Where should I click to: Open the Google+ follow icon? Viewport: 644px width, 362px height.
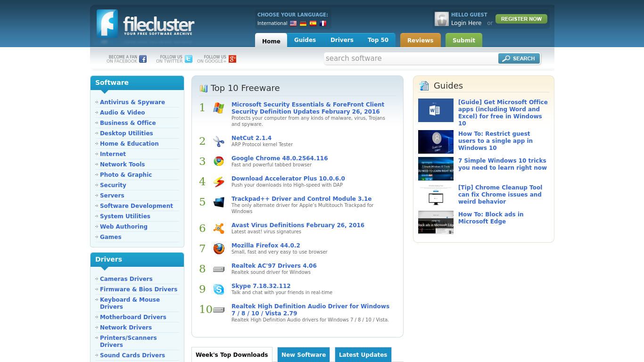click(x=232, y=59)
